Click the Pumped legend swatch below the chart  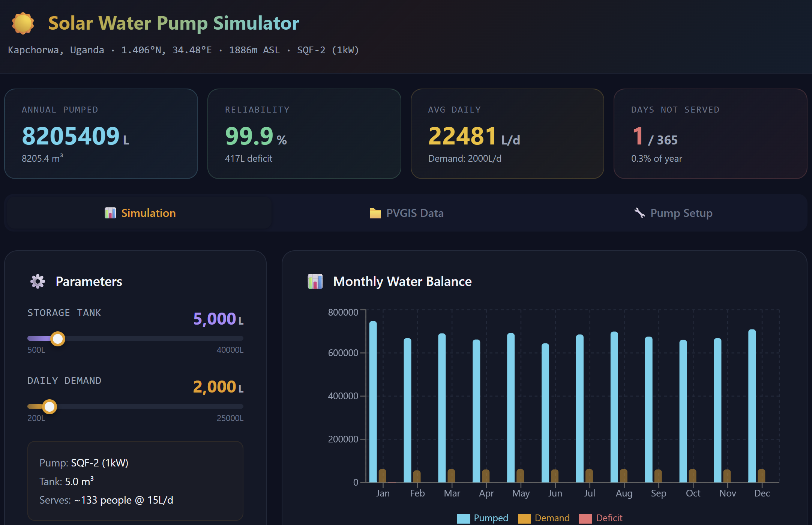[465, 518]
